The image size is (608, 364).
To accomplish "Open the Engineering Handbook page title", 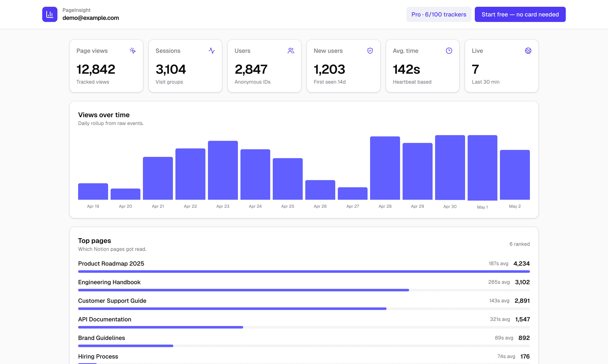I will 109,282.
